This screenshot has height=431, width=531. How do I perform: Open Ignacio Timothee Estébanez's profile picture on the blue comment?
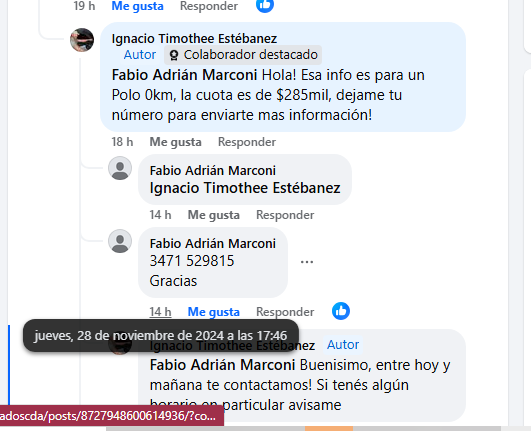click(x=82, y=40)
